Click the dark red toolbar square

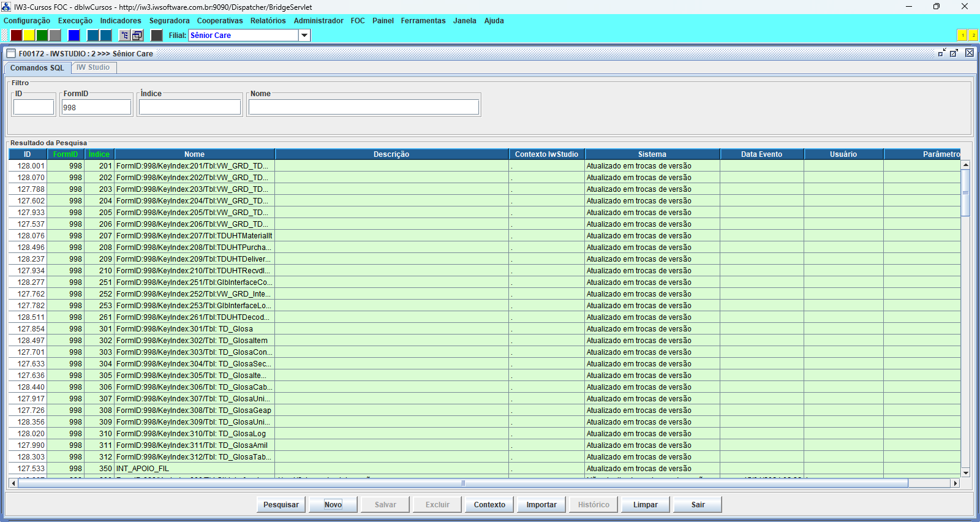tap(17, 35)
